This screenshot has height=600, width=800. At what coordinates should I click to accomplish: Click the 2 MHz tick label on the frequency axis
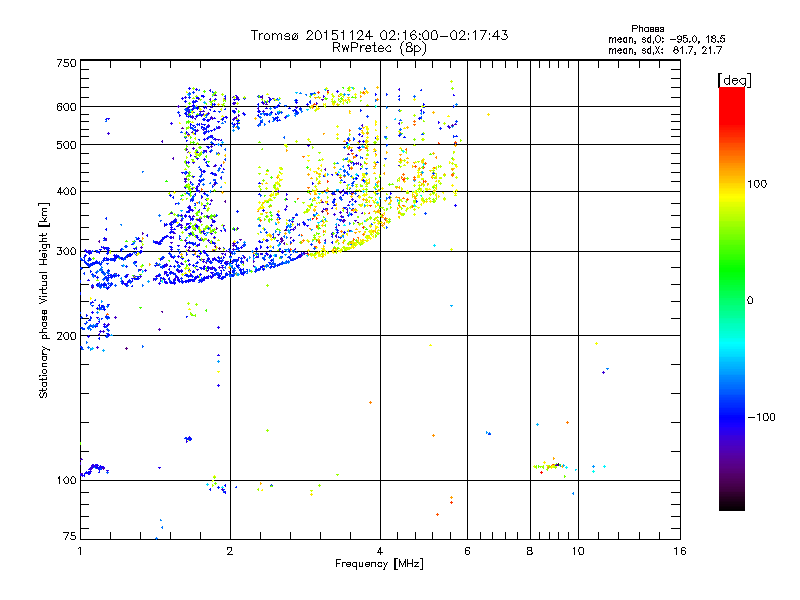[230, 551]
